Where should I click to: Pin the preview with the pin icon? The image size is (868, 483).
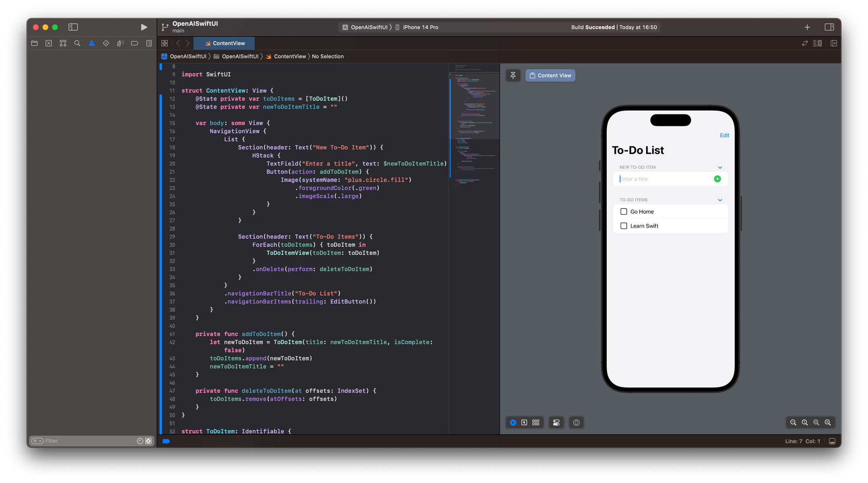click(x=513, y=75)
